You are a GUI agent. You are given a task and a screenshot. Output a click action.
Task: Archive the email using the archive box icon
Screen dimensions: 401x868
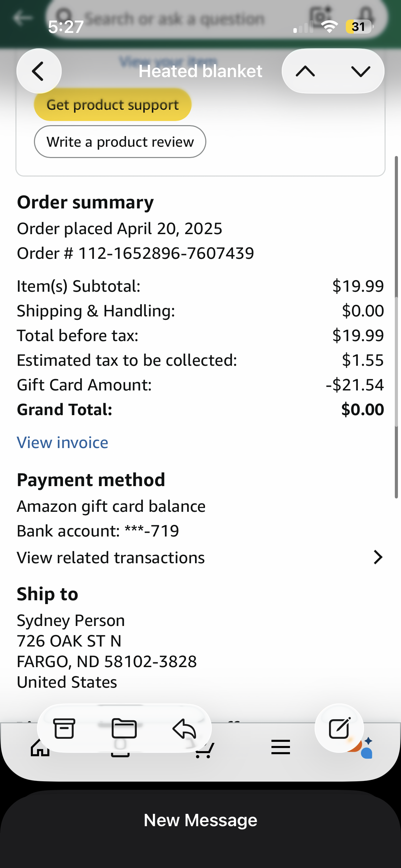[x=64, y=728]
